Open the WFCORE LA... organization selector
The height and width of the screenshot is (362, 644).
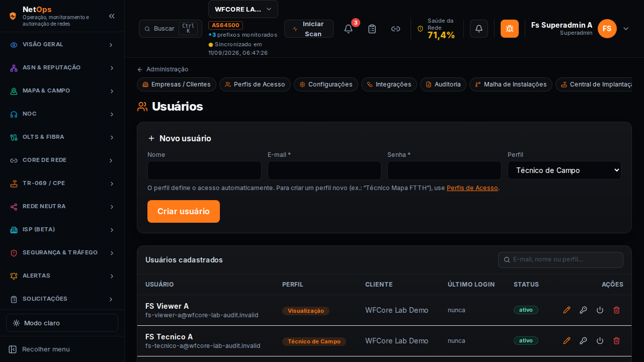pyautogui.click(x=243, y=9)
